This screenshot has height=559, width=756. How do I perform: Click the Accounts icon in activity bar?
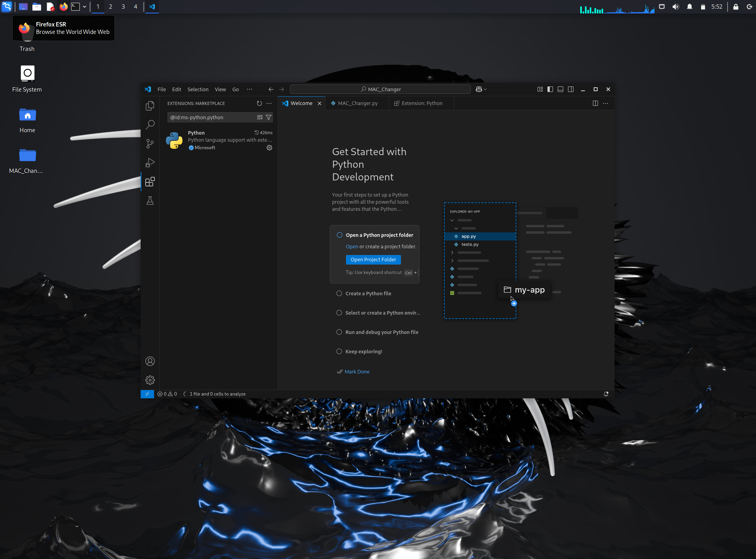pos(150,361)
